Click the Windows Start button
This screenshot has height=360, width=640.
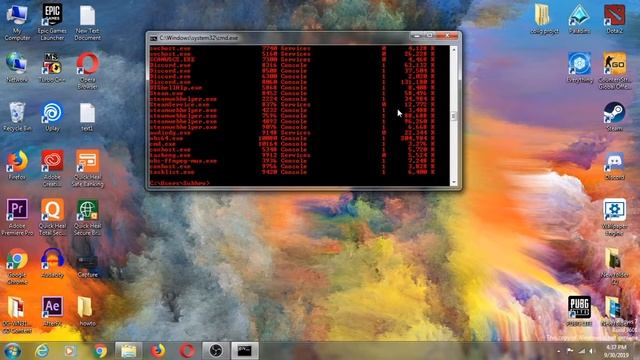12,351
